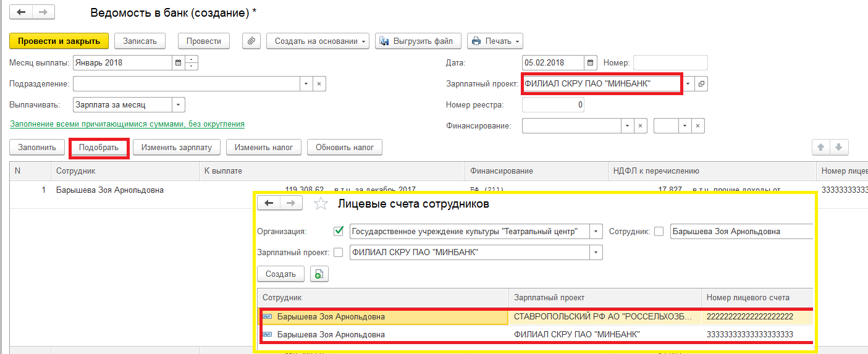The image size is (868, 354).
Task: Go forward using the main window's right arrow
Action: [x=43, y=12]
